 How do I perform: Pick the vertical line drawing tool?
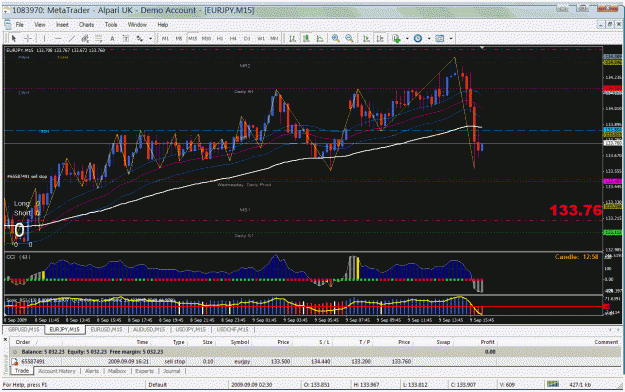[44, 38]
